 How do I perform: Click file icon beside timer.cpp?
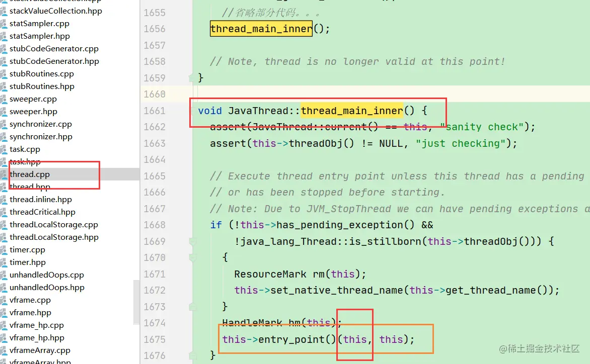[x=4, y=250]
